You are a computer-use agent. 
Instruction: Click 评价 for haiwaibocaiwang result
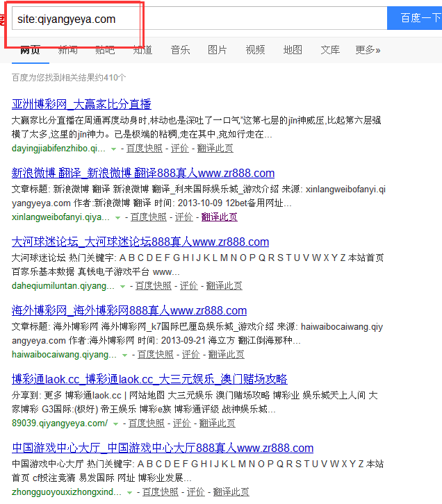click(191, 355)
